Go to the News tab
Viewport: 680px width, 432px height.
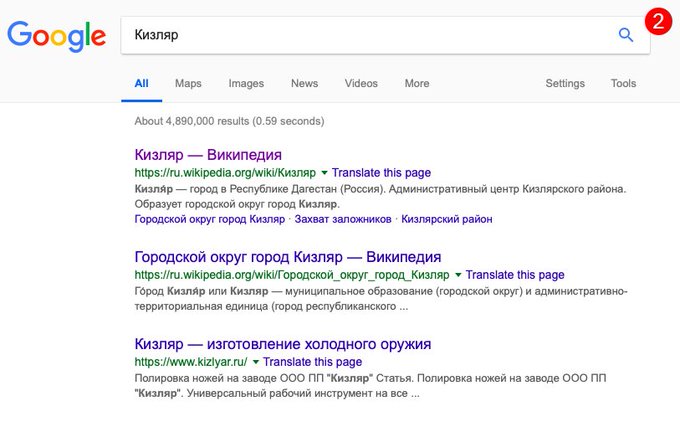pos(304,83)
